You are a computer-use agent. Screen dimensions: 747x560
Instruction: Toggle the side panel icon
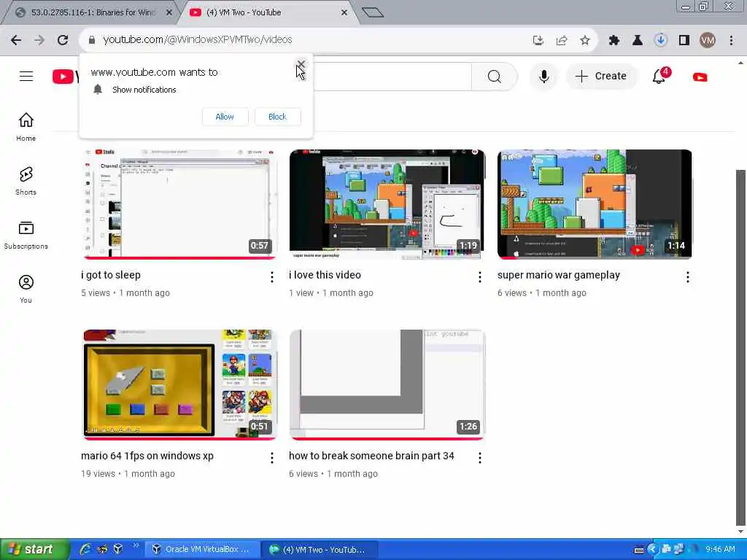pyautogui.click(x=684, y=40)
